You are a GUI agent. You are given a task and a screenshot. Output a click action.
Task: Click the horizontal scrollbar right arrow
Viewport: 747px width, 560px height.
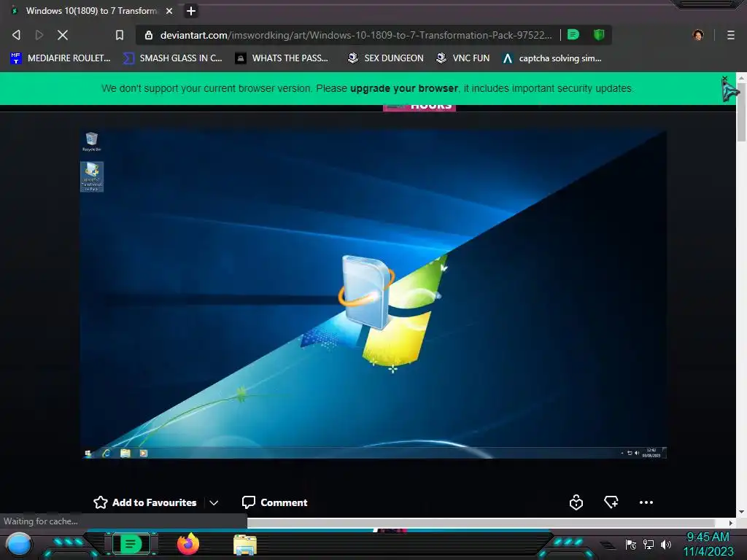coord(731,523)
